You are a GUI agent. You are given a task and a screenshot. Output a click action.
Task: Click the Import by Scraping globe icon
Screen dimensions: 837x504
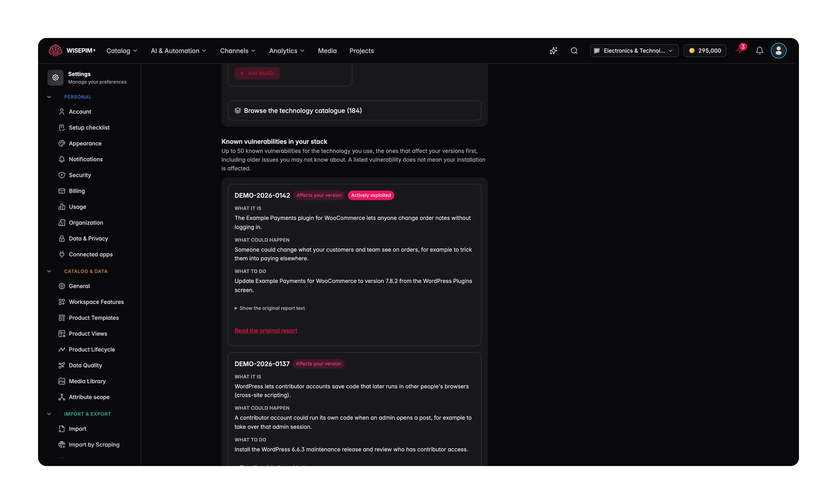(x=62, y=445)
